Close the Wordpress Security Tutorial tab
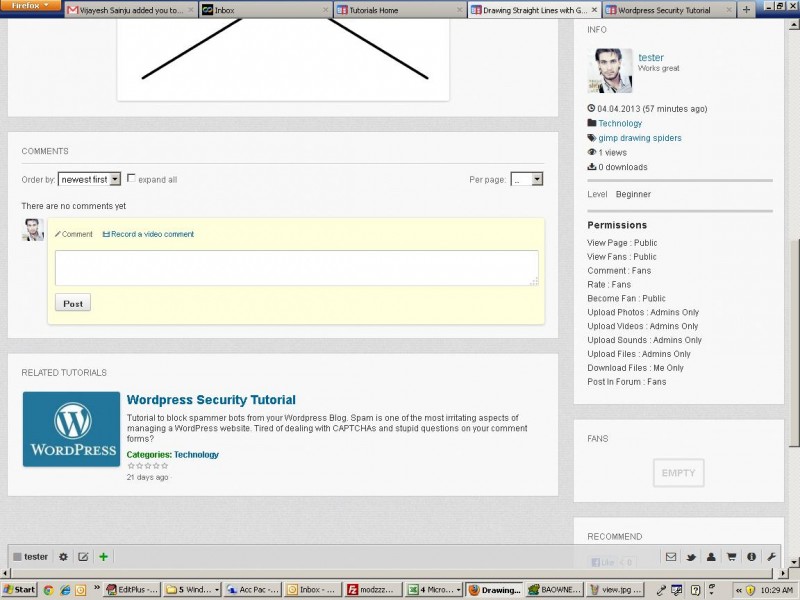Image resolution: width=800 pixels, height=600 pixels. click(x=729, y=10)
